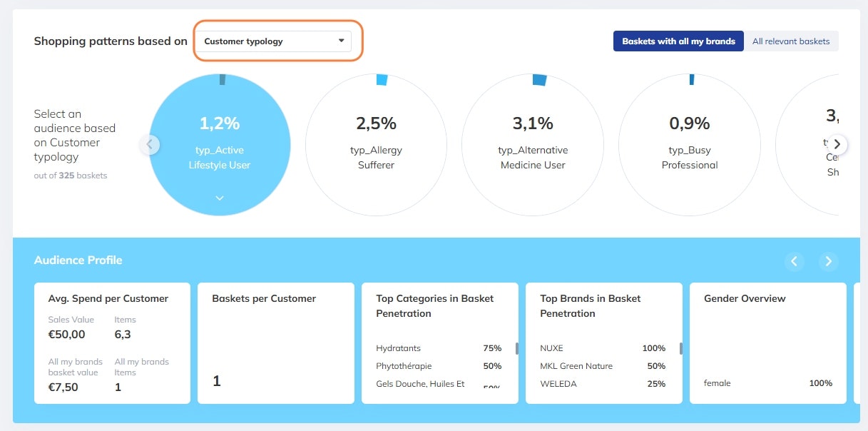Click the Baskets per Customer card
868x431 pixels.
click(275, 343)
